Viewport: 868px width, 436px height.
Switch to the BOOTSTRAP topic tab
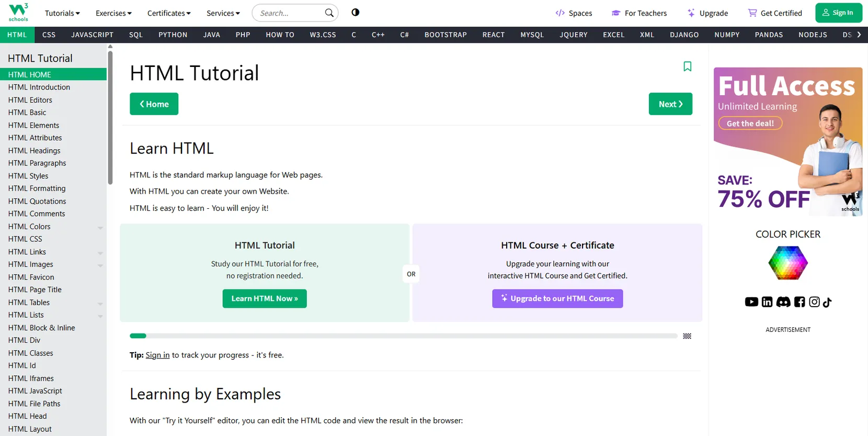coord(446,35)
